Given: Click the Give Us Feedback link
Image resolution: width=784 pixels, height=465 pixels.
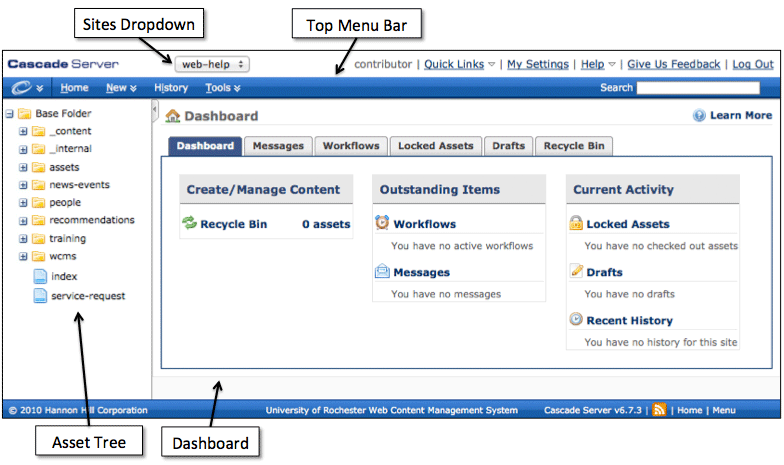Looking at the screenshot, I should click(674, 64).
